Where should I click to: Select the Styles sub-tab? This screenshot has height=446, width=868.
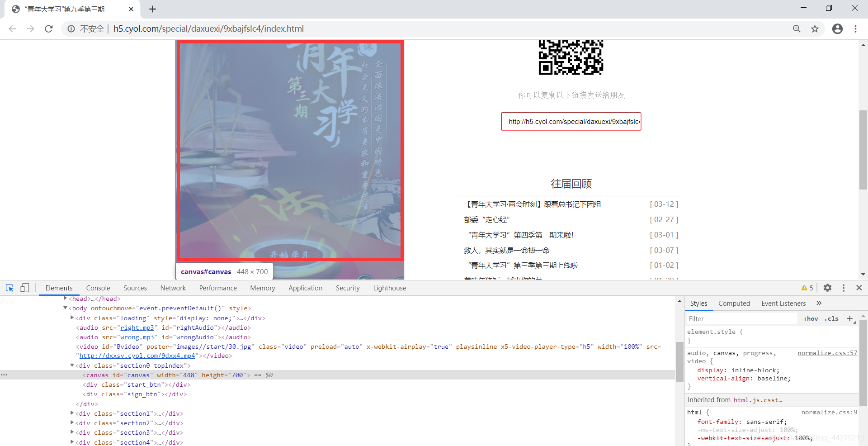coord(699,304)
